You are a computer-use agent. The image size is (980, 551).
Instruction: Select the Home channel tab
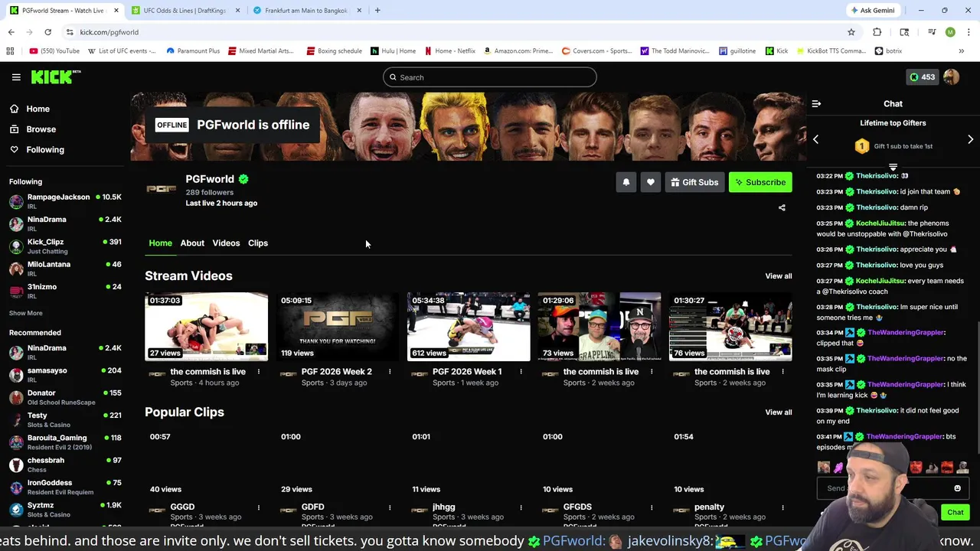(160, 243)
